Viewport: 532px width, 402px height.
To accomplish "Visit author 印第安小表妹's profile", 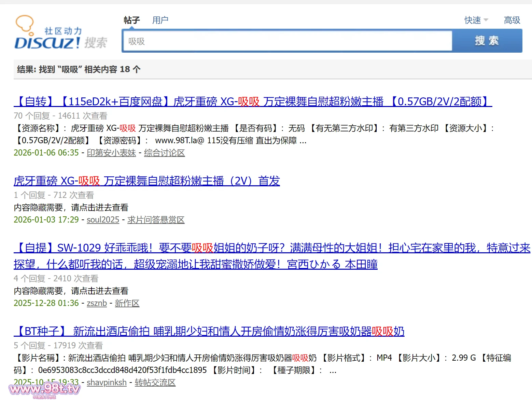I will [111, 153].
